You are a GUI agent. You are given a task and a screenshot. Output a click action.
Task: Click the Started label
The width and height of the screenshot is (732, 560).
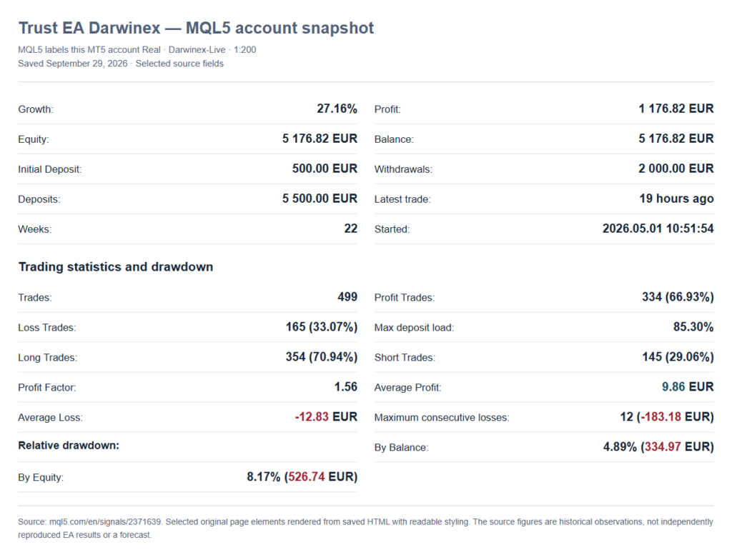[x=392, y=229]
